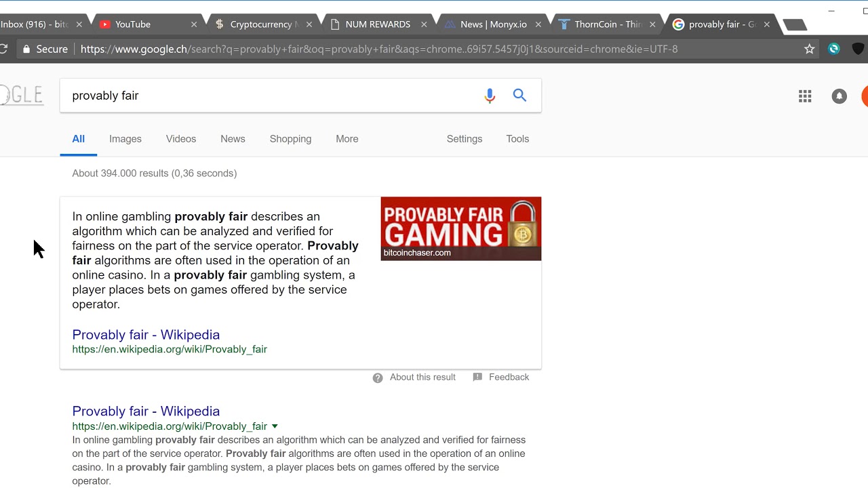The image size is (868, 488).
Task: Close the provably fair Google tab
Action: (767, 24)
